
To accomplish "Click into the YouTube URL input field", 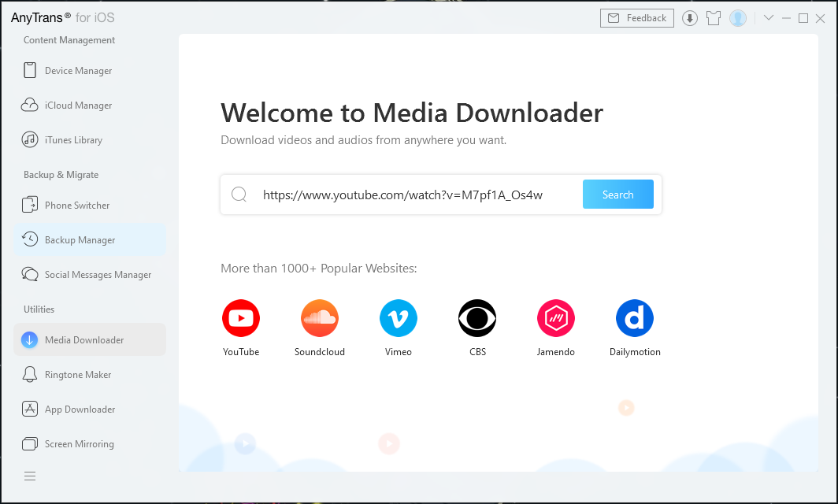I will tap(413, 195).
